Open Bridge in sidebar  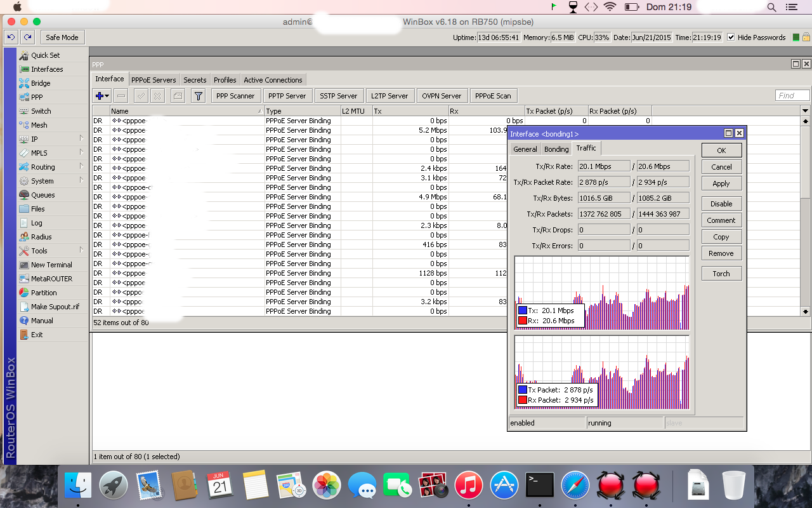[x=53, y=83]
